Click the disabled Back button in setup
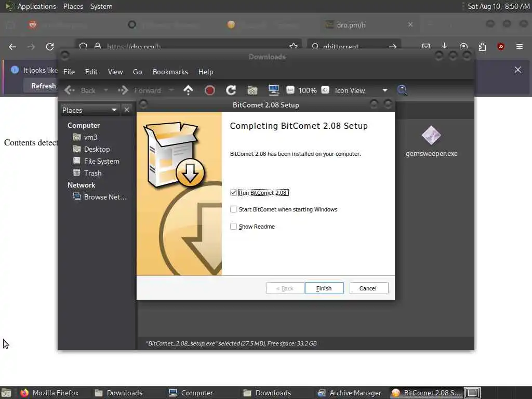The image size is (532, 399). click(x=285, y=288)
